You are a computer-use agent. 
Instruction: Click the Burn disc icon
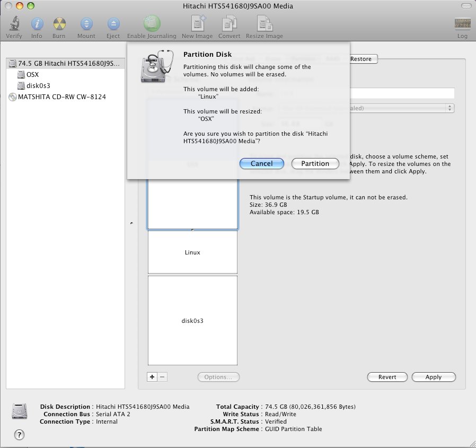(x=59, y=24)
